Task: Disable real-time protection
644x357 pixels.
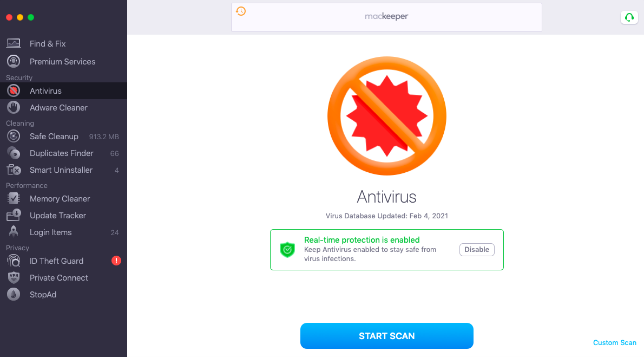Action: (477, 249)
